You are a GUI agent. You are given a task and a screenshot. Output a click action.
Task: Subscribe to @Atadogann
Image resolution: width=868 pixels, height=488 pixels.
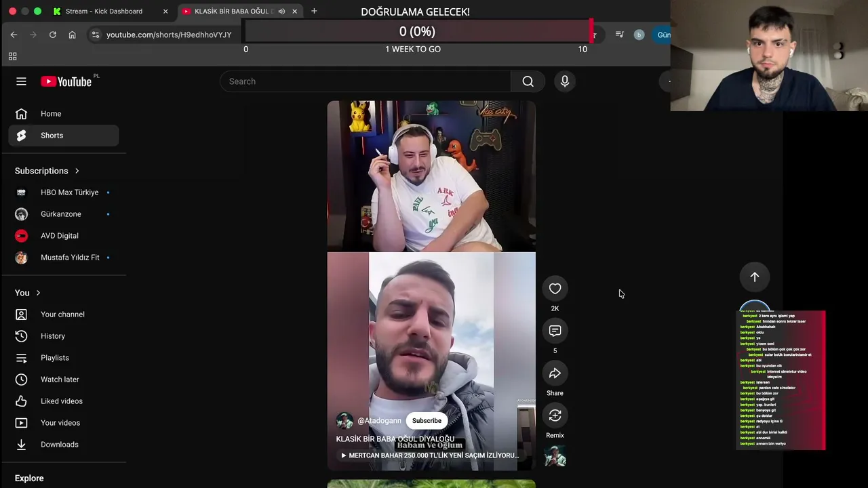tap(427, 421)
